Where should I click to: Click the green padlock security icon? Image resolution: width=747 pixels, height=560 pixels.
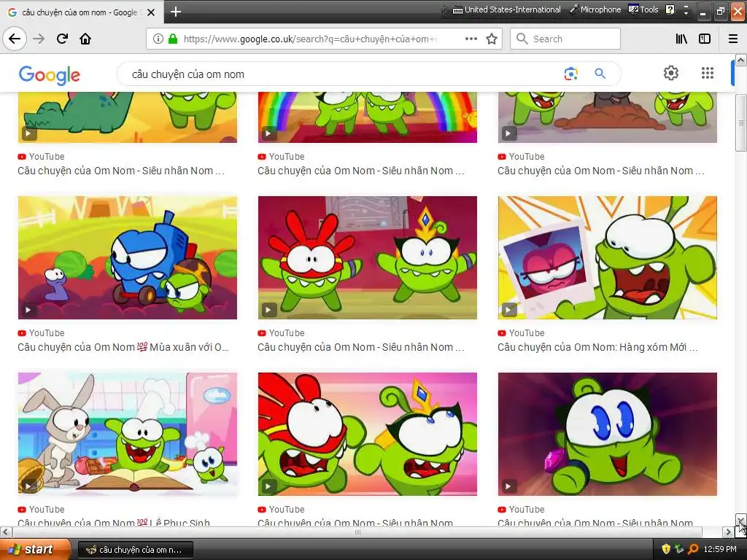173,39
